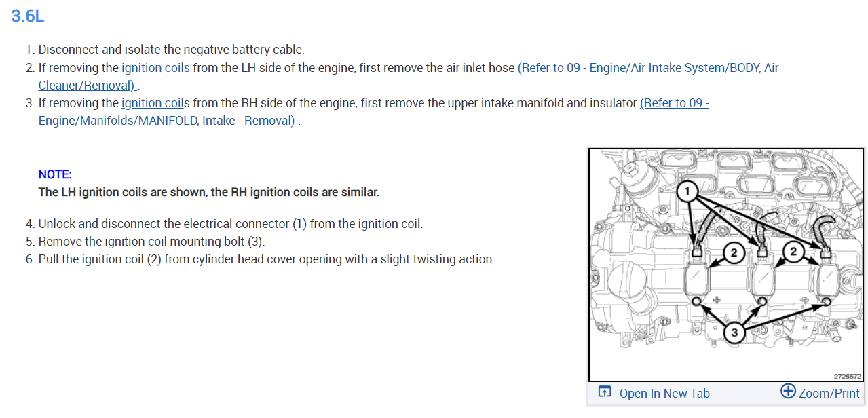Follow the Manifold Intake Removal reference link
The image size is (868, 418).
pos(168,121)
